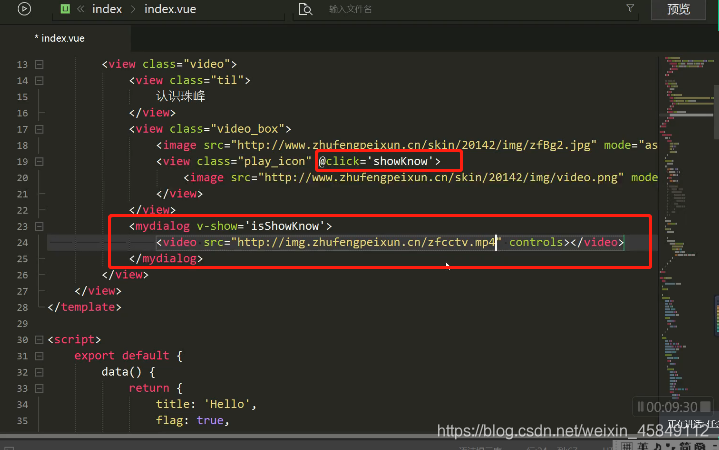Viewport: 719px width, 450px height.
Task: Pause the screen recording timer
Action: point(641,407)
